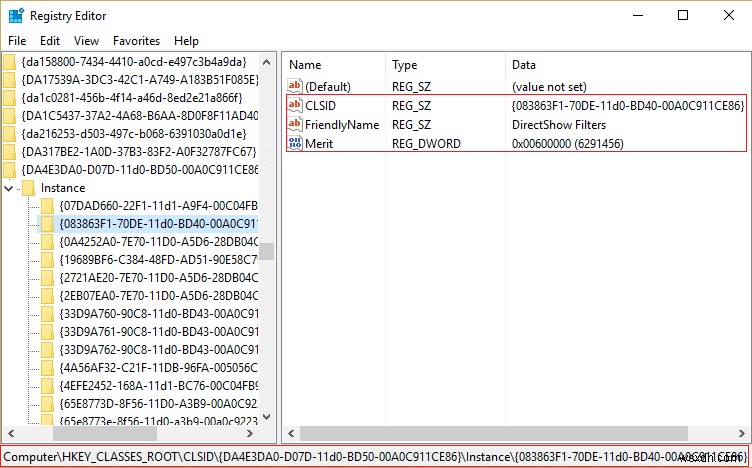This screenshot has width=752, height=468.
Task: Collapse the Instance key expander
Action: (x=8, y=188)
